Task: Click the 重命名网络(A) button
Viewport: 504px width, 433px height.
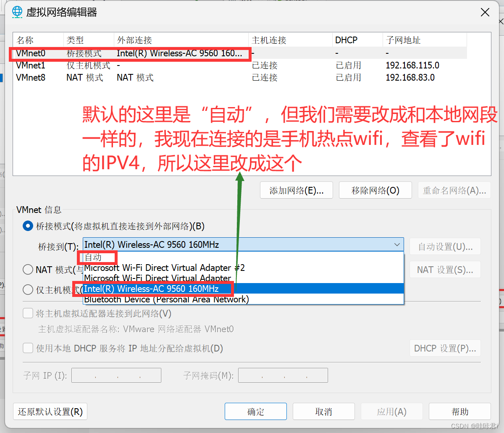Action: pyautogui.click(x=454, y=190)
